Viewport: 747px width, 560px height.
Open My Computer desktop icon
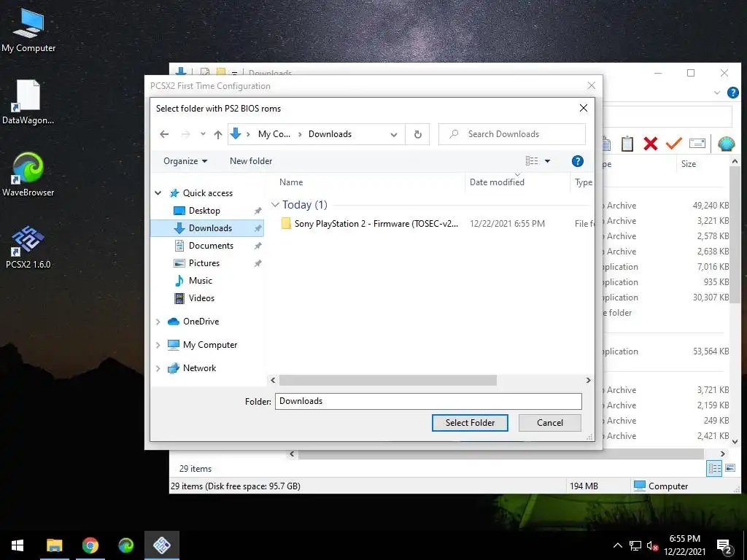coord(28,29)
